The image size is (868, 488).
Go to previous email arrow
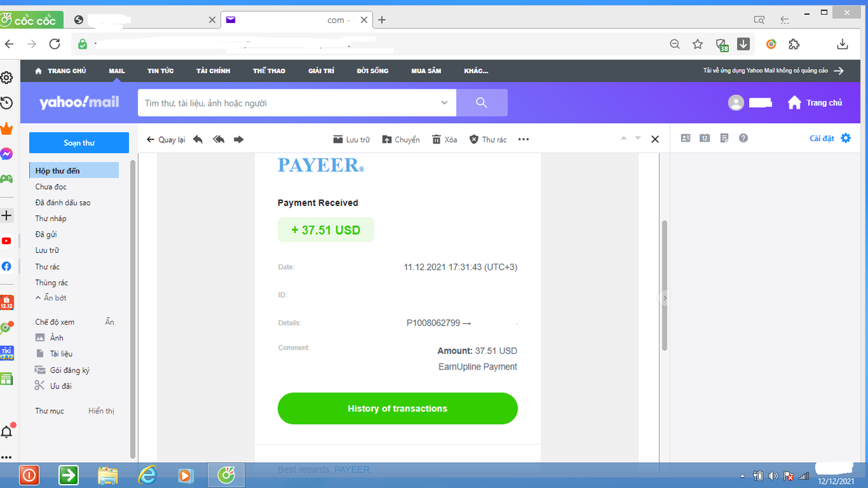click(625, 138)
